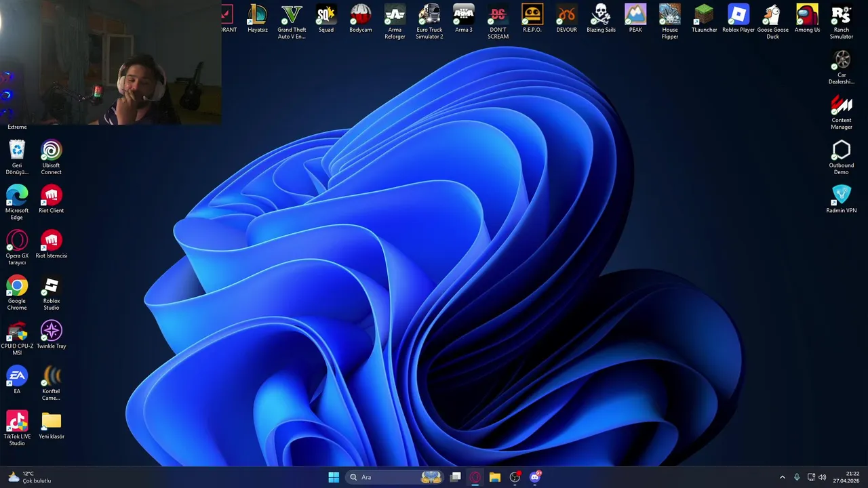Launch Grand Theft Auto V Enhanced shortcut
This screenshot has height=488, width=868.
click(292, 22)
